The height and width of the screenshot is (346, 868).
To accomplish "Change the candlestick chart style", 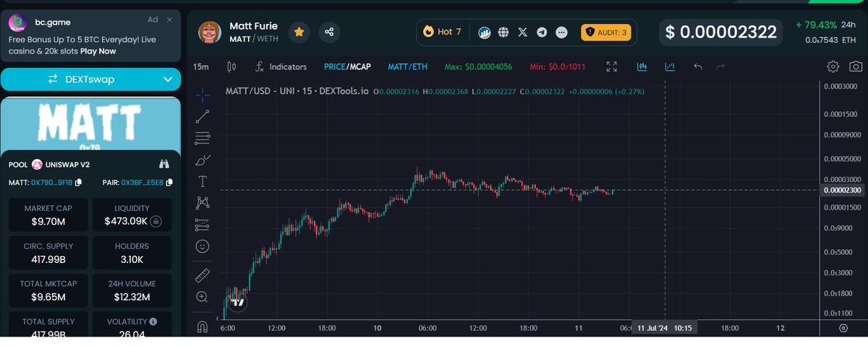I will click(231, 66).
